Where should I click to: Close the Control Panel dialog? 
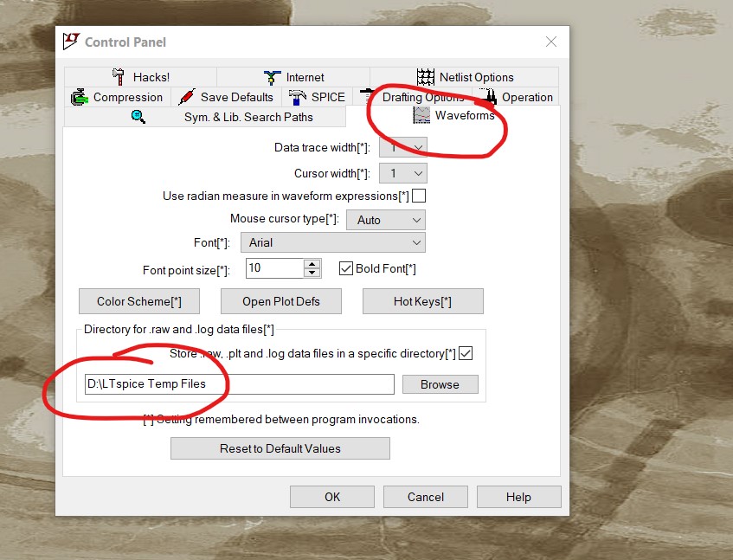[x=551, y=42]
